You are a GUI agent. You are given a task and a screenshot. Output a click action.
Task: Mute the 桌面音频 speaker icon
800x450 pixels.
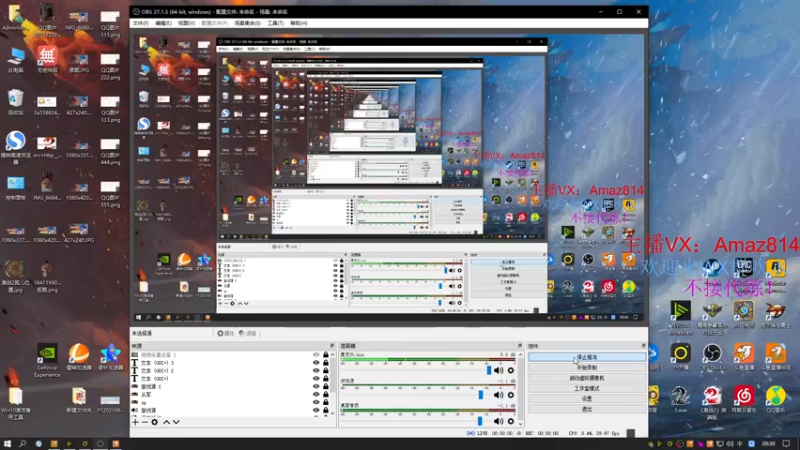point(498,421)
